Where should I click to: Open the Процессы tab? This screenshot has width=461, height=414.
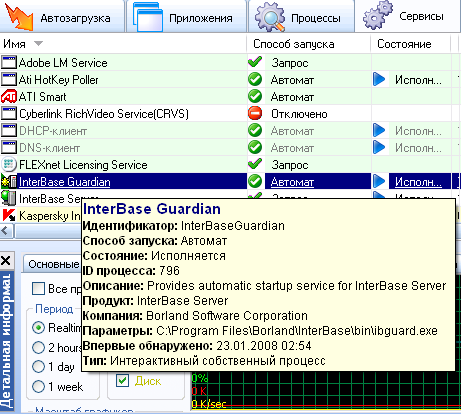point(300,17)
